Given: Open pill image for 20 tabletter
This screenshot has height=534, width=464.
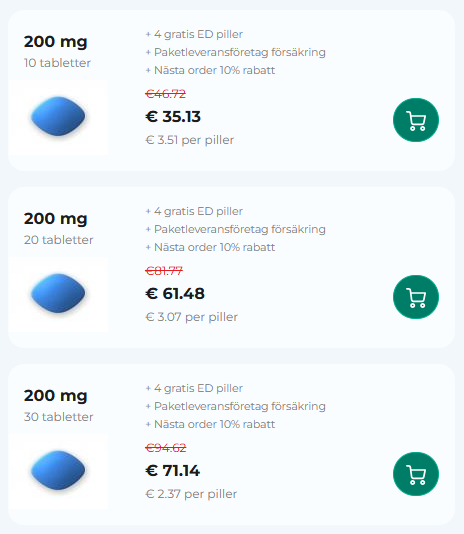Looking at the screenshot, I should point(58,295).
